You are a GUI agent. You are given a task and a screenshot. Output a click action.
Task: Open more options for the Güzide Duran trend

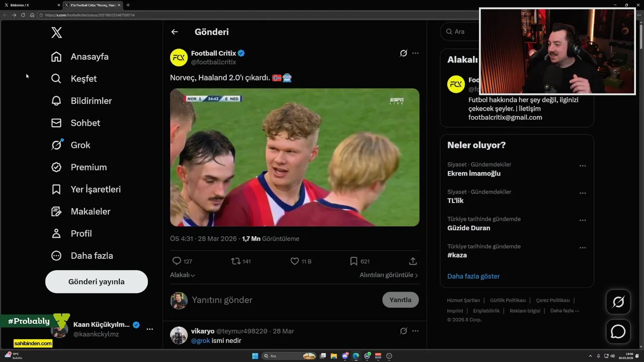[583, 220]
